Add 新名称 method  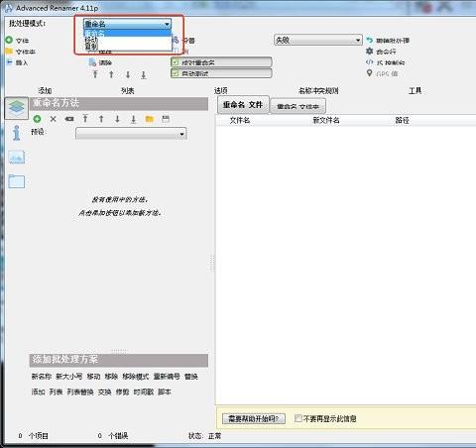point(42,377)
